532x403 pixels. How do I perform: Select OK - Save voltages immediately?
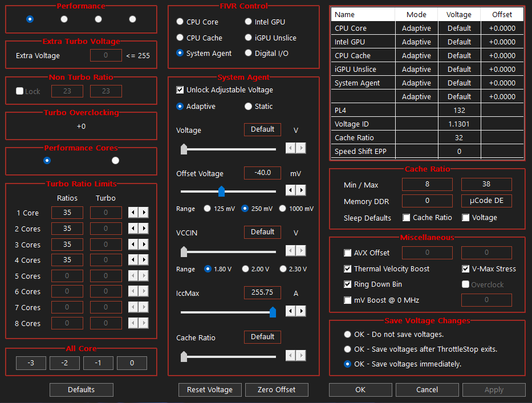347,364
